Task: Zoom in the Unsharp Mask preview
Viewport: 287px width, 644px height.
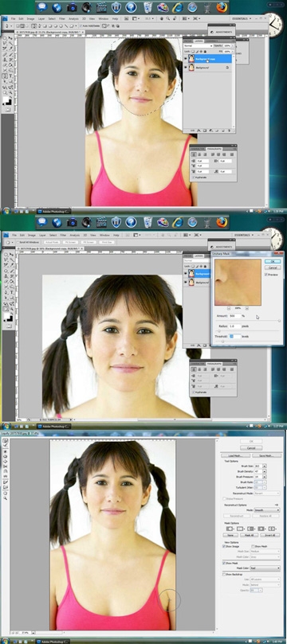Action: point(246,307)
